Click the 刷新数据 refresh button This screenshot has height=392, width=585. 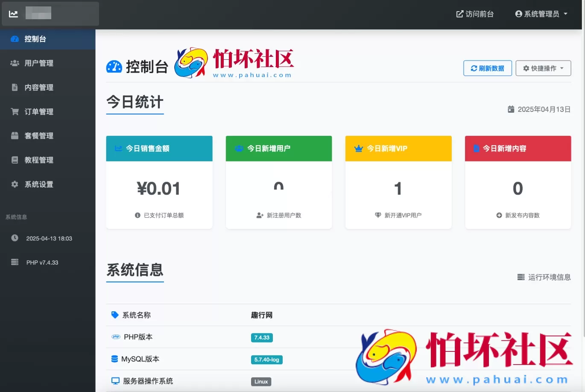488,68
